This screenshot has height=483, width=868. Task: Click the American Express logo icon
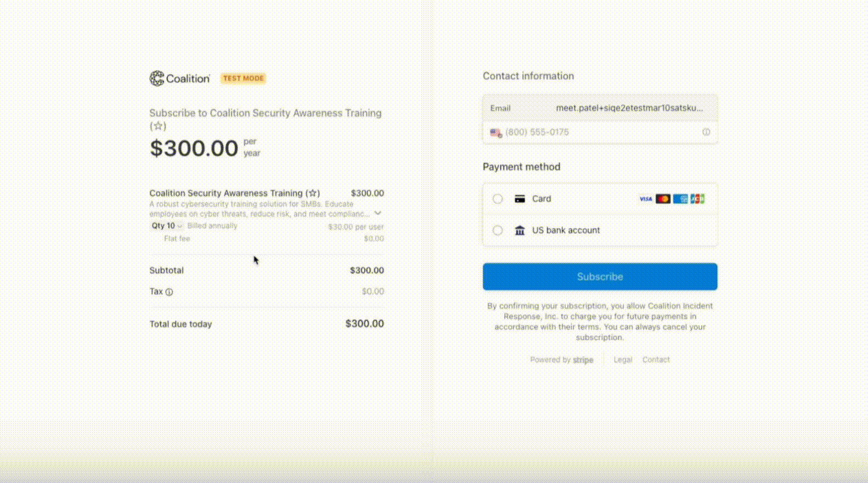pos(680,199)
